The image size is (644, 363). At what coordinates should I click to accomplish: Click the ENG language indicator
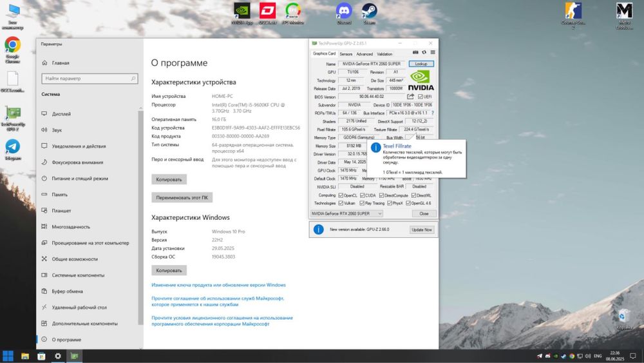598,356
